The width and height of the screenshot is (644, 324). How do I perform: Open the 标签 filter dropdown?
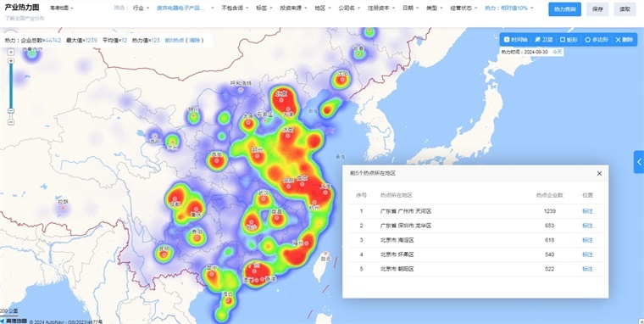(264, 8)
